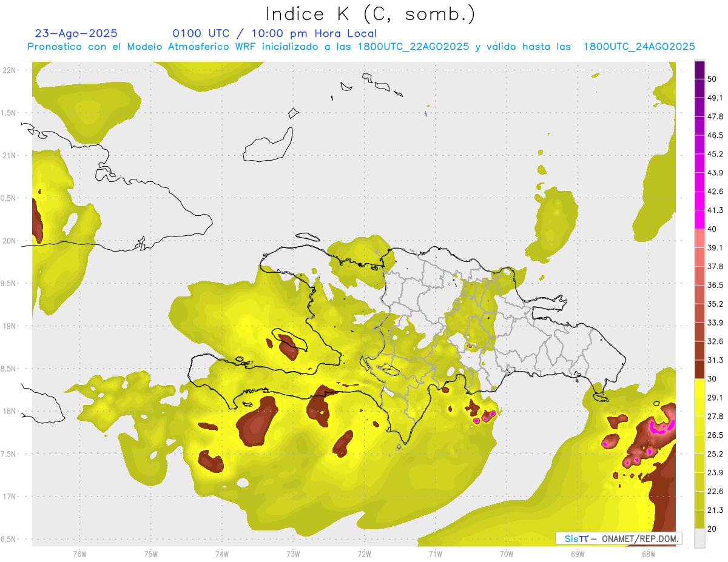Click the legend value '42.6'
The height and width of the screenshot is (562, 728).
715,192
